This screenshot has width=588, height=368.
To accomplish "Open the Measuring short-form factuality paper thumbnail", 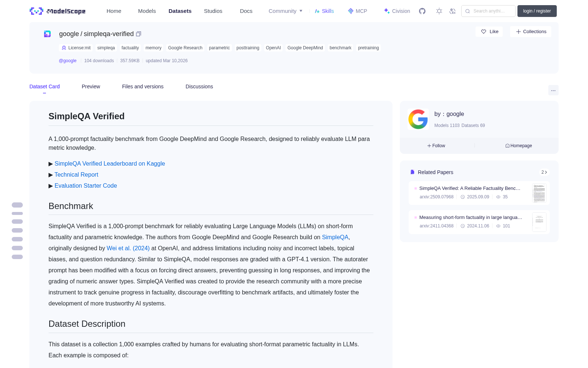I will (x=539, y=222).
